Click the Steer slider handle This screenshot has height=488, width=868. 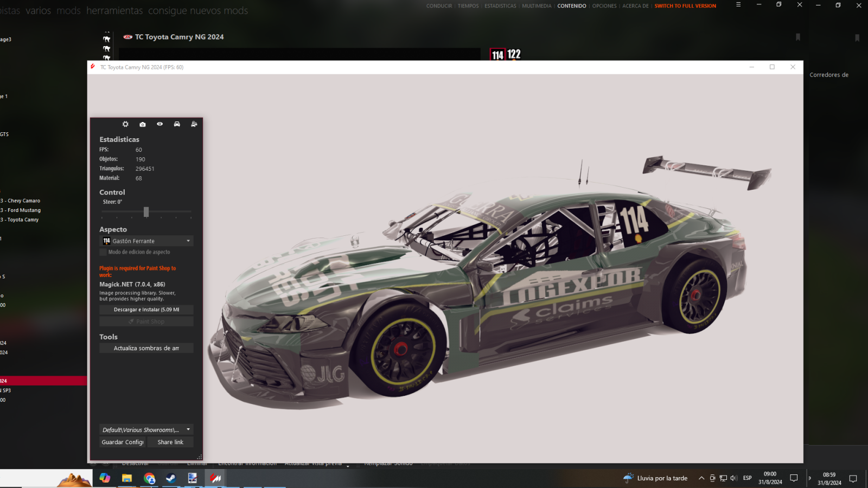(x=146, y=212)
